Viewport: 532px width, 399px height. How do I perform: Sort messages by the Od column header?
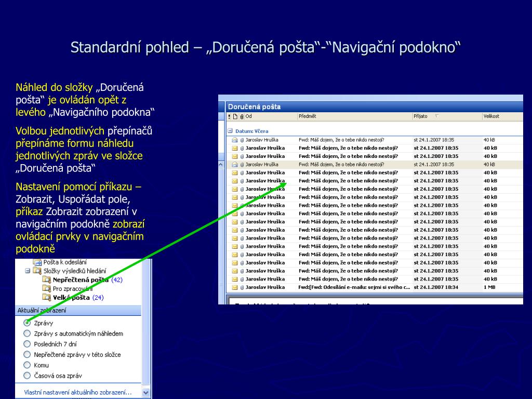point(271,116)
